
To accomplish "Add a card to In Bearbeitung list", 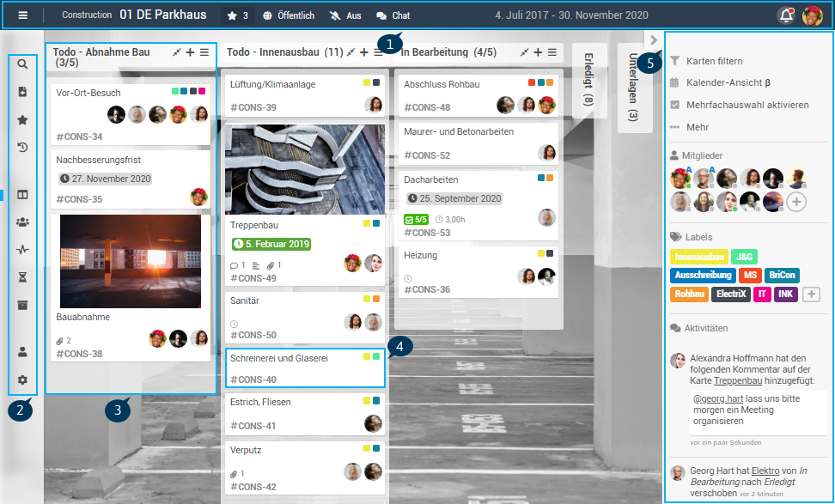I will tap(538, 52).
